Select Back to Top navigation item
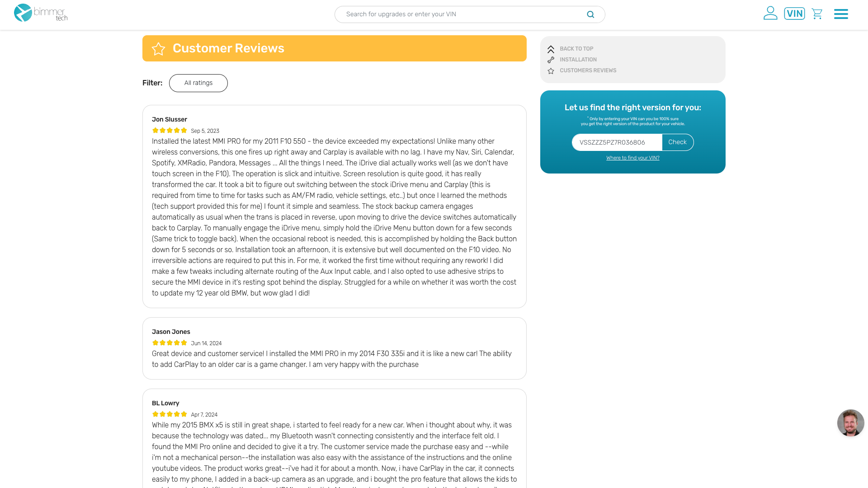868x488 pixels. tap(576, 49)
